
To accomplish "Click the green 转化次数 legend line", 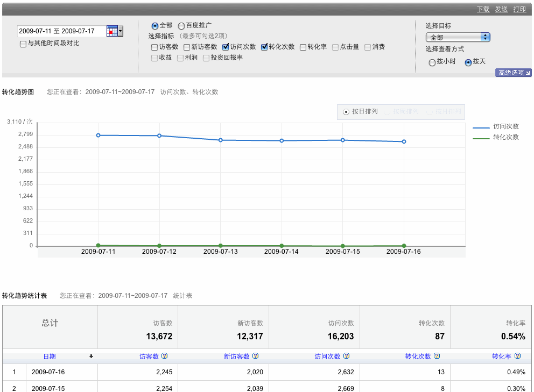I will tap(481, 139).
